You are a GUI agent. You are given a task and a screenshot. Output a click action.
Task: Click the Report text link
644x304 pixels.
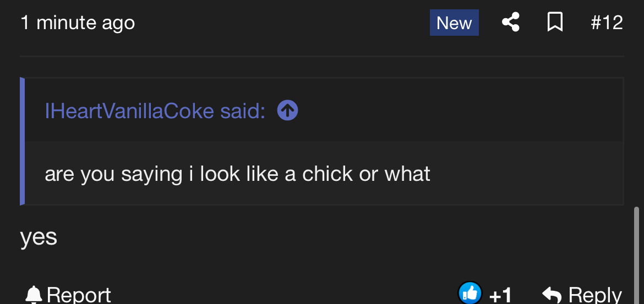(79, 295)
